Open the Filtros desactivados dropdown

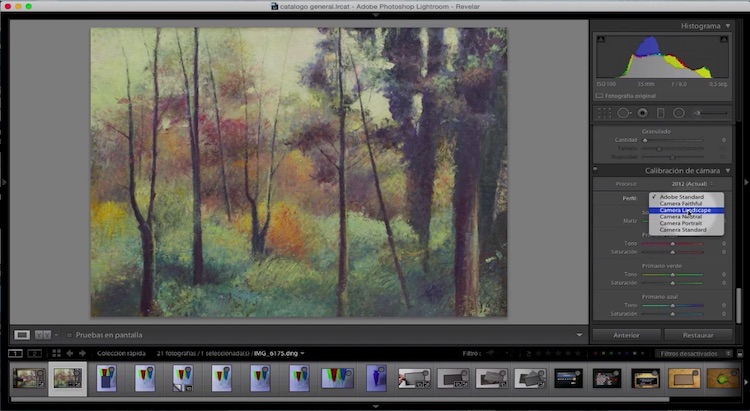693,354
